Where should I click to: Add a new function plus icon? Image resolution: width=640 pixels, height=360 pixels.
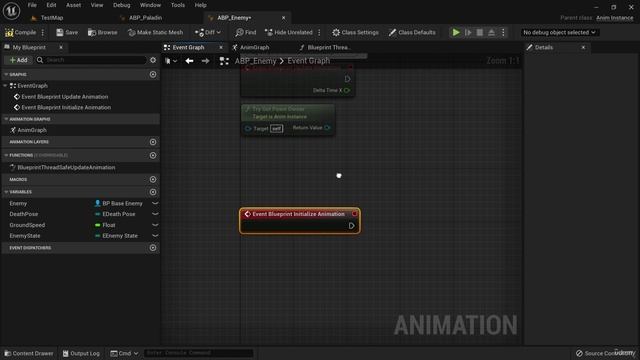153,155
